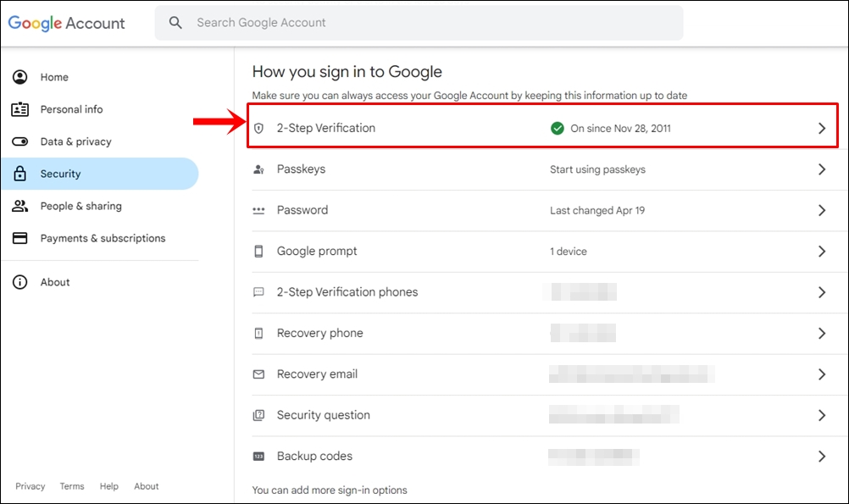Click the About footer link
Screen dimensions: 849x504
(147, 486)
